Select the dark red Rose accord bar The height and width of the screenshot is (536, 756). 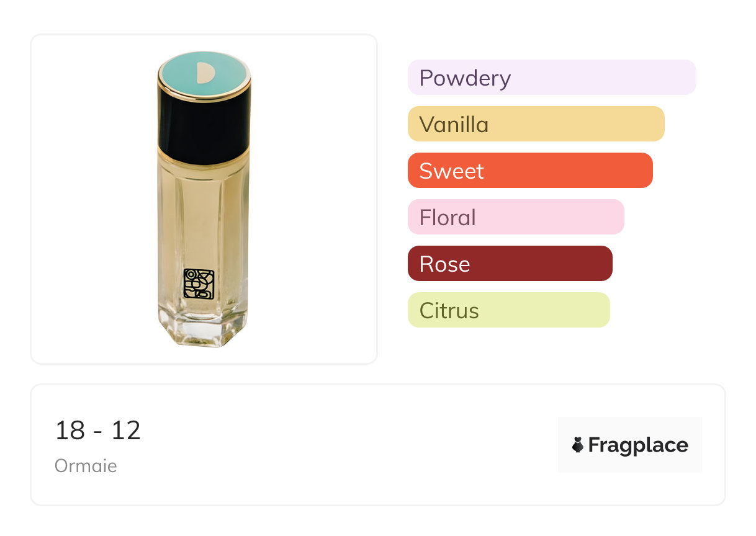pos(510,264)
